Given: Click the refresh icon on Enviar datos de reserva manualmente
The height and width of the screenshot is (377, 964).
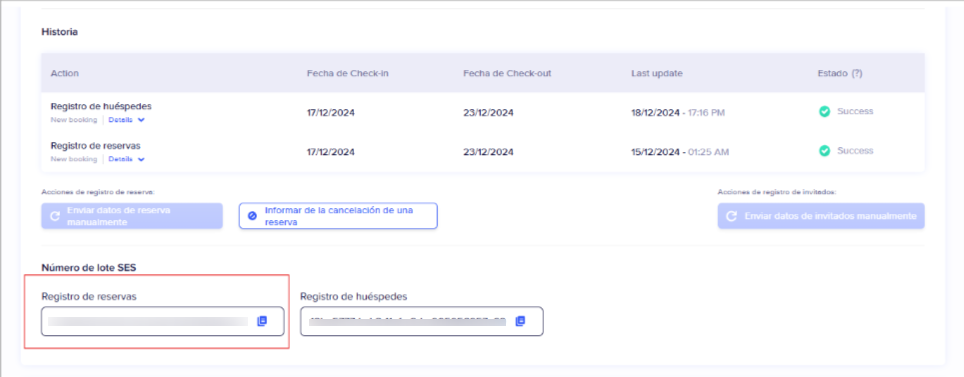Looking at the screenshot, I should point(55,216).
